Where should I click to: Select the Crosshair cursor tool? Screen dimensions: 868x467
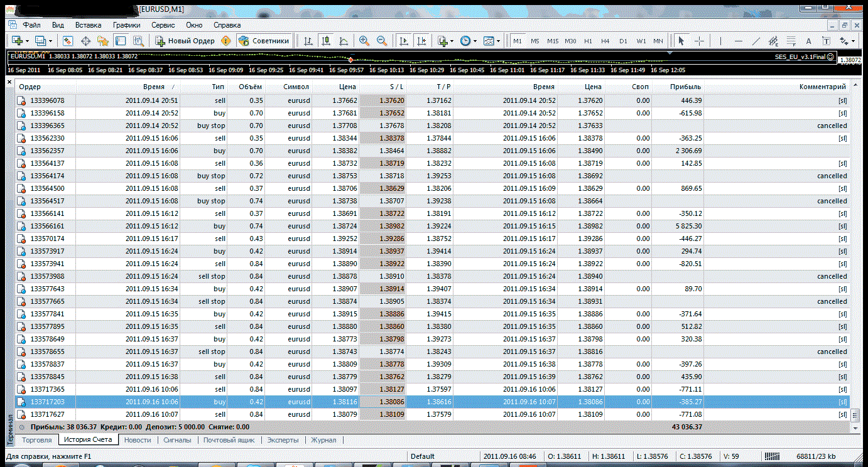click(x=699, y=41)
